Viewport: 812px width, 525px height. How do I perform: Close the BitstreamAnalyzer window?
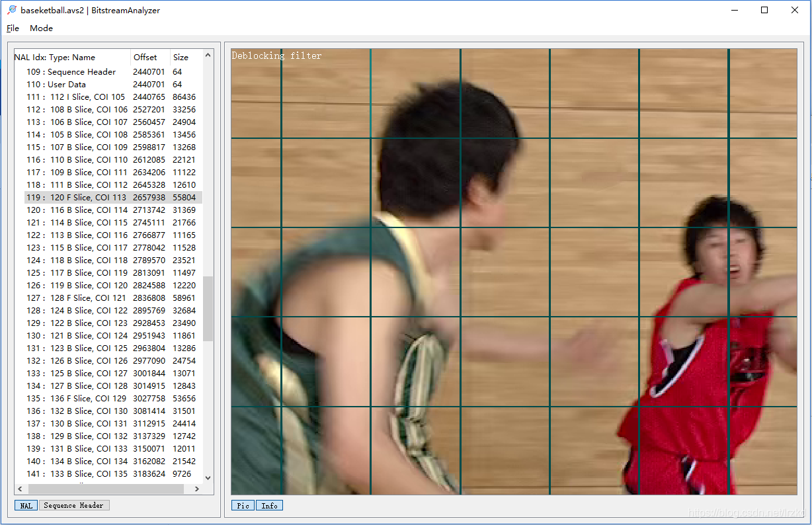795,10
